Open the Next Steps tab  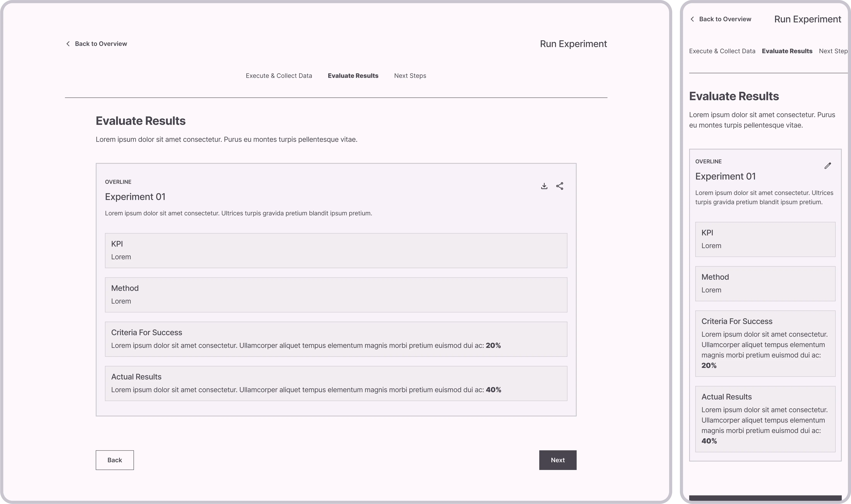coord(410,75)
